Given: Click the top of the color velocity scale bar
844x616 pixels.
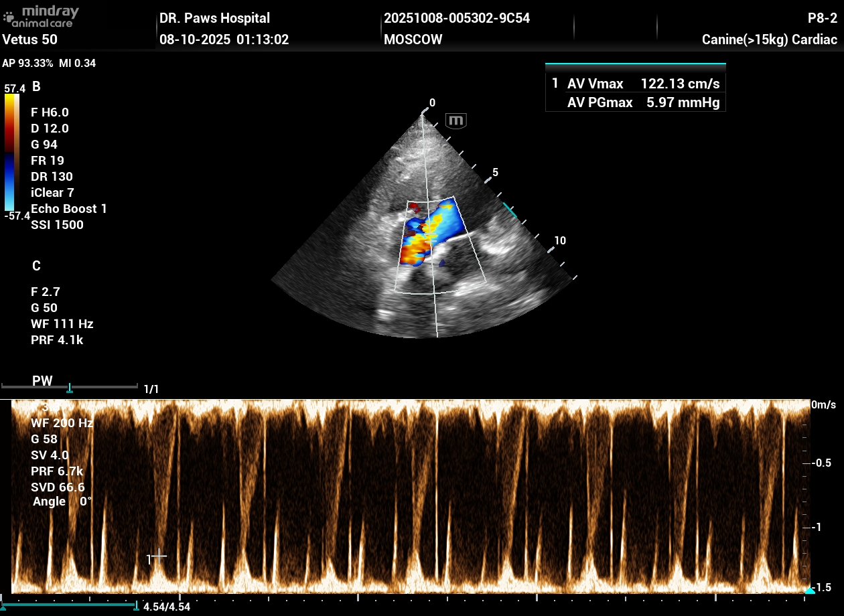Looking at the screenshot, I should click(11, 97).
